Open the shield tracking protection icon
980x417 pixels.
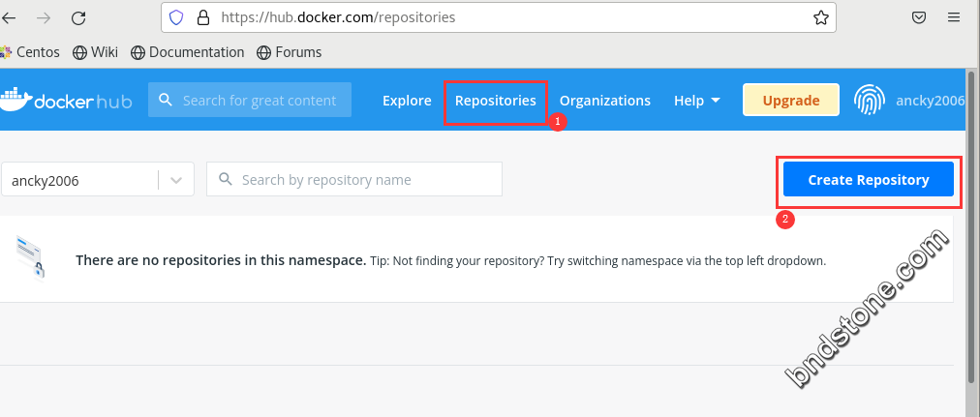[x=176, y=17]
